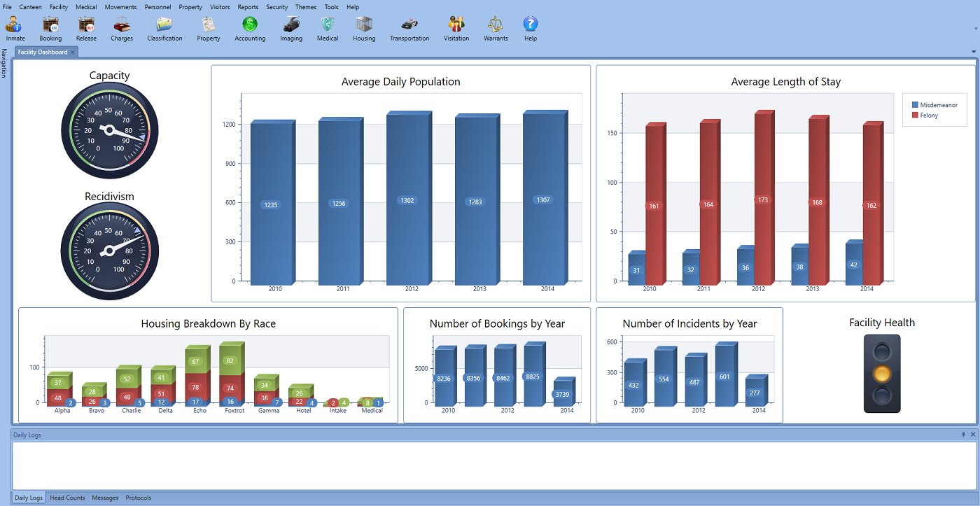
Task: Open the Transportation icon
Action: (x=409, y=25)
